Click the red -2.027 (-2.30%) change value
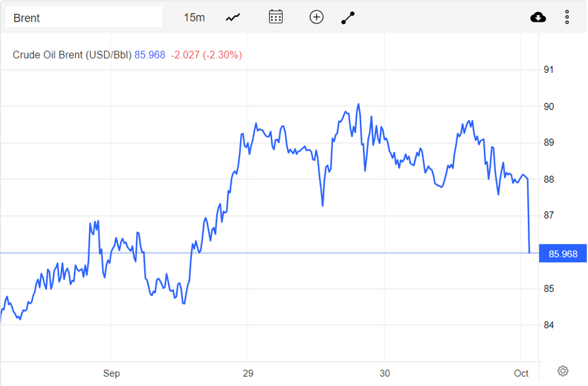This screenshot has height=386, width=588. pos(206,55)
